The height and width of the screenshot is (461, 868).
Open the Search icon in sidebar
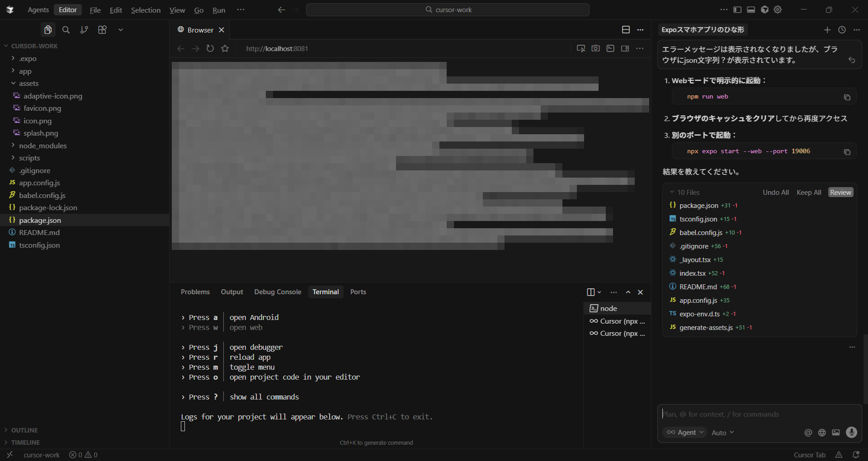[66, 30]
